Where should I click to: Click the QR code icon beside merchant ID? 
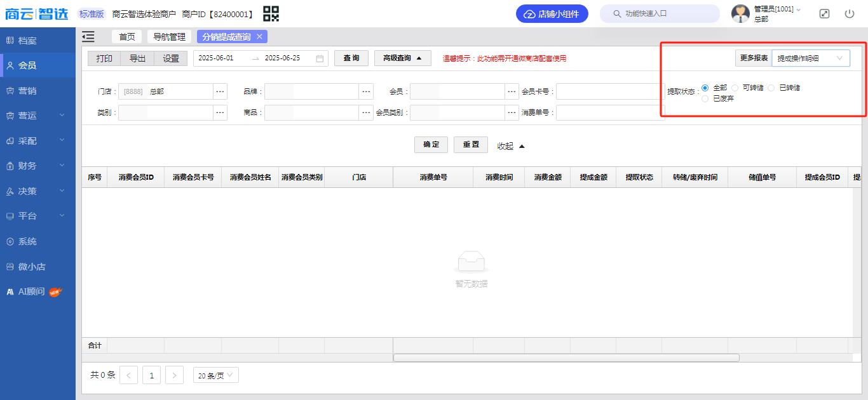271,13
